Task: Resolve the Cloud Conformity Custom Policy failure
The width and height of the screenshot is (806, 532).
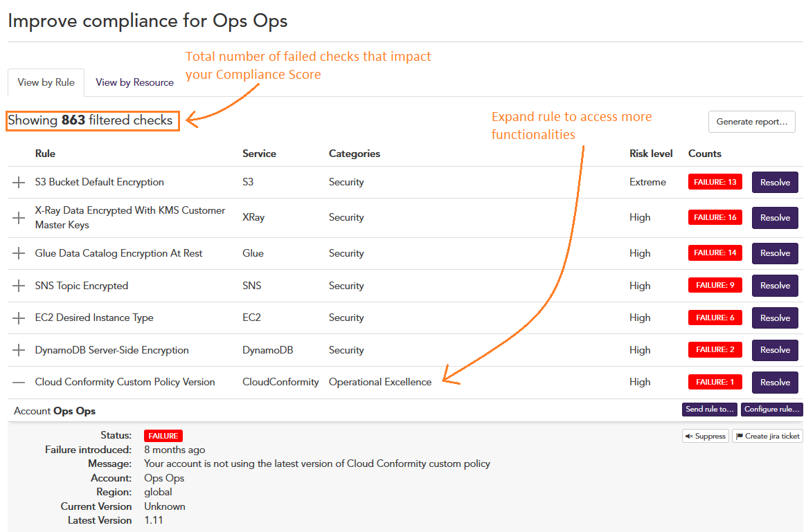Action: (x=775, y=382)
